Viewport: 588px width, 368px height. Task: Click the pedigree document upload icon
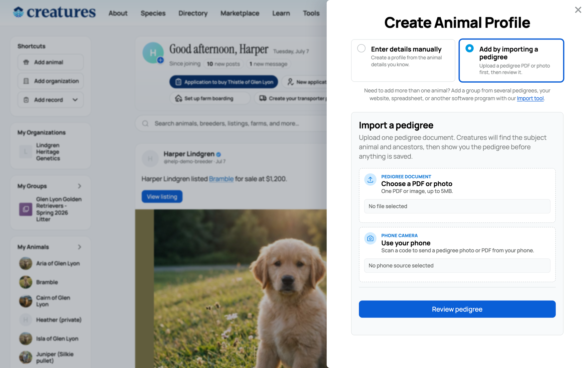370,180
